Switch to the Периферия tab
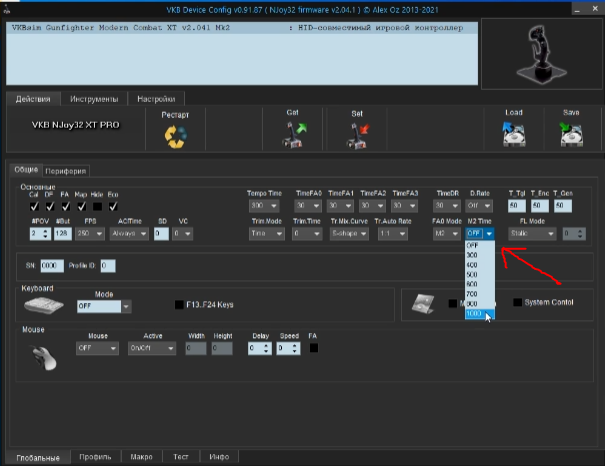 tap(66, 171)
